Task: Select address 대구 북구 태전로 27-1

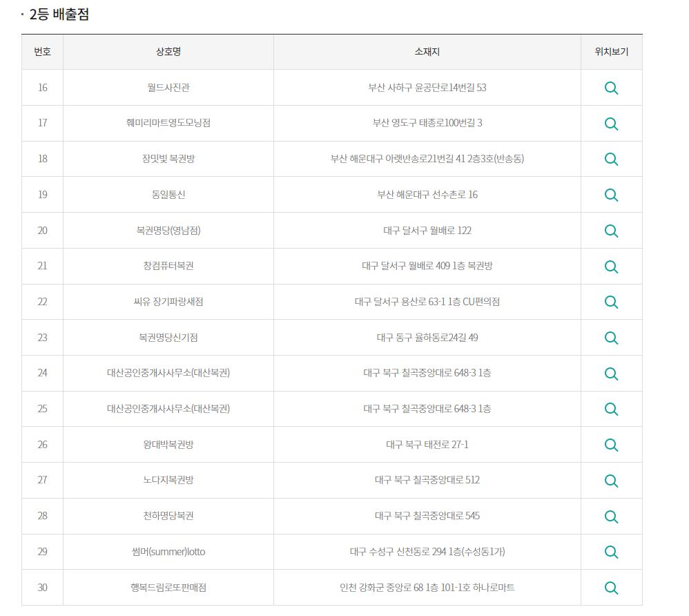Action: click(427, 445)
